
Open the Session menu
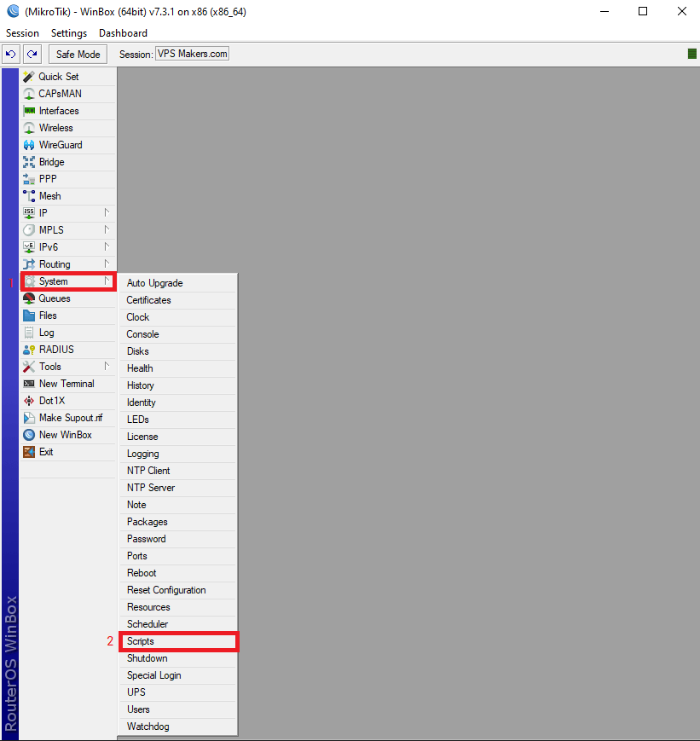pos(22,33)
